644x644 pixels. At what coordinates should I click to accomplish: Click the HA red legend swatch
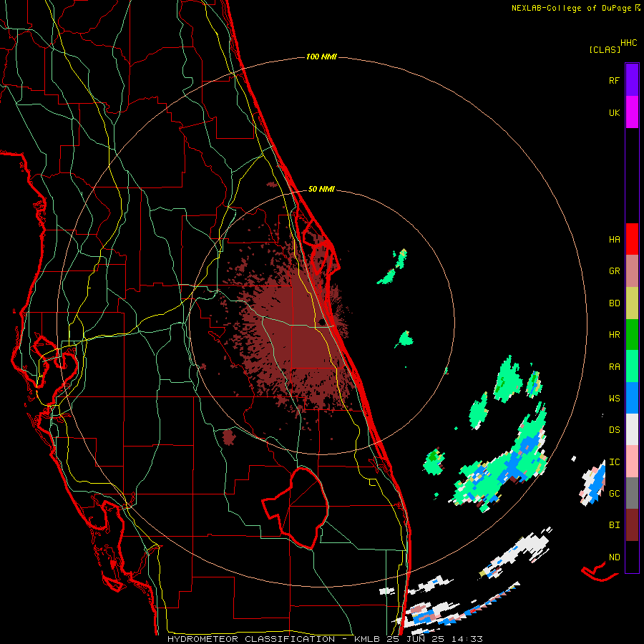point(632,239)
